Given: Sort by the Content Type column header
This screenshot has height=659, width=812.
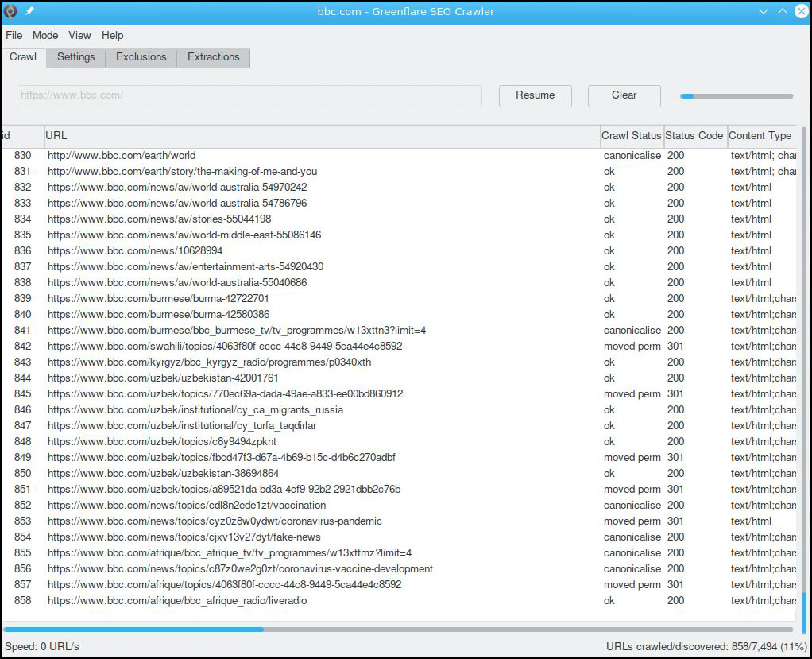Looking at the screenshot, I should point(761,136).
